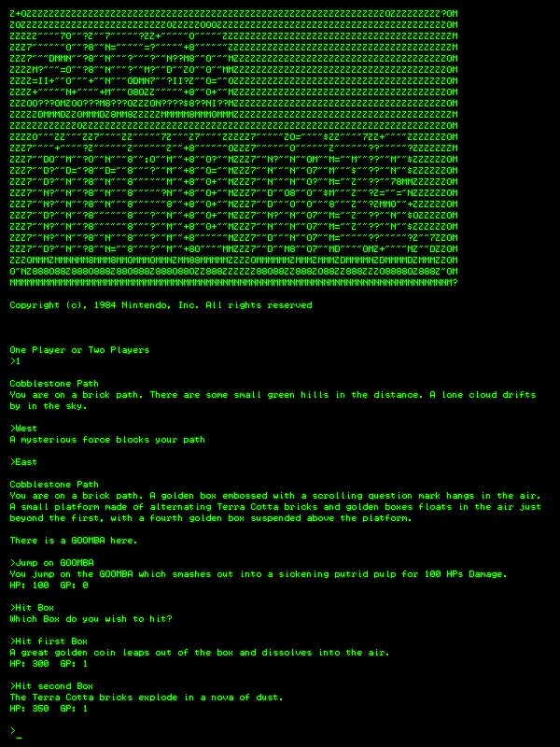Click the "Terra Cotta bricks explode" message line
The height and width of the screenshot is (747, 560).
coord(147,698)
